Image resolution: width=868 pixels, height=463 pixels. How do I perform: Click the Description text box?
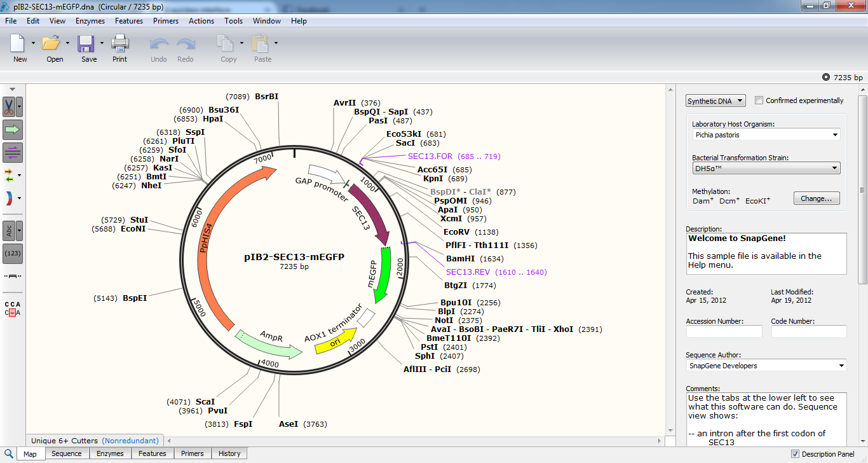click(766, 253)
